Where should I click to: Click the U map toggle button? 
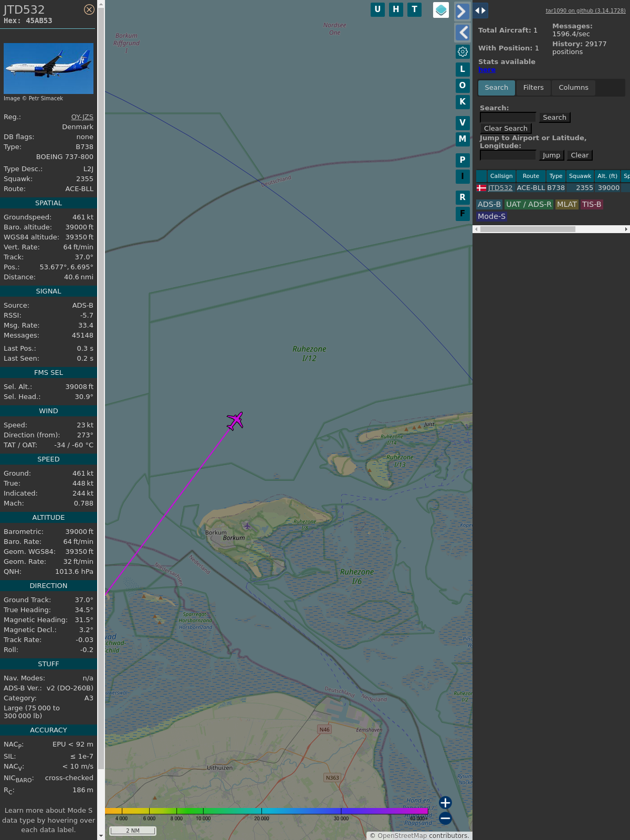377,9
